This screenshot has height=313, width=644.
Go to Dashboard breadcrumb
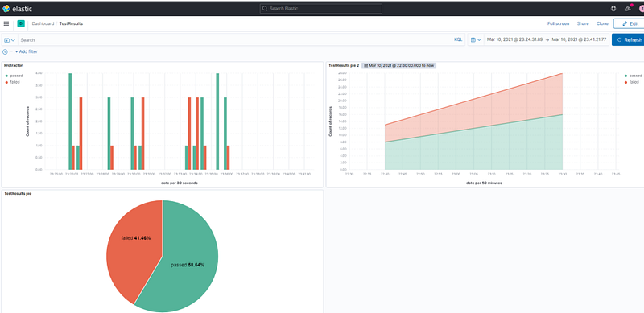click(43, 24)
